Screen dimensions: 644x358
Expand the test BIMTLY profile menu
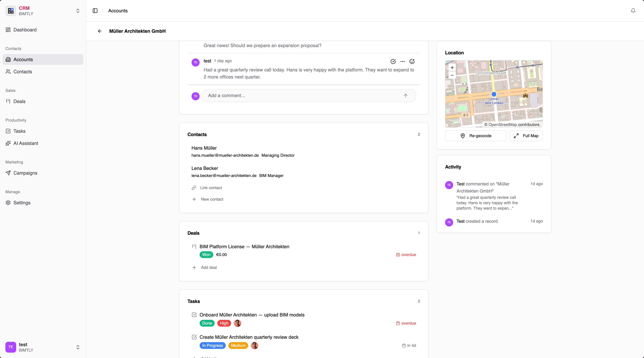[x=78, y=347]
